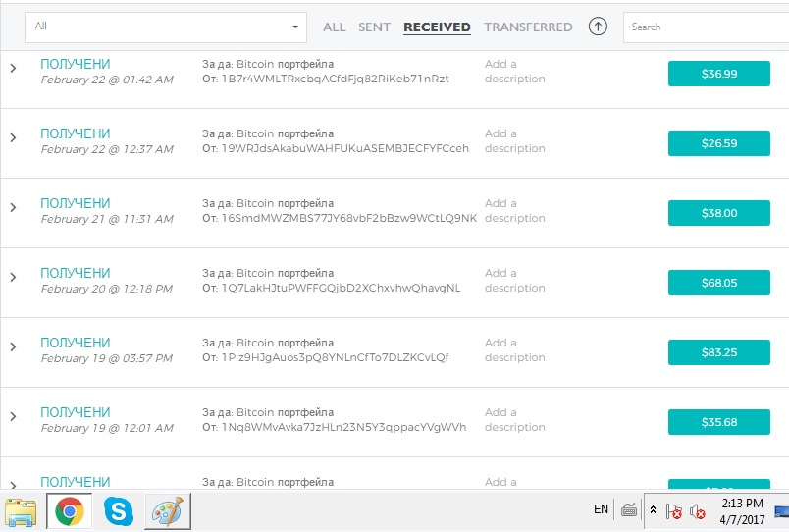Show hidden system tray icons
Image resolution: width=789 pixels, height=532 pixels.
tap(653, 509)
